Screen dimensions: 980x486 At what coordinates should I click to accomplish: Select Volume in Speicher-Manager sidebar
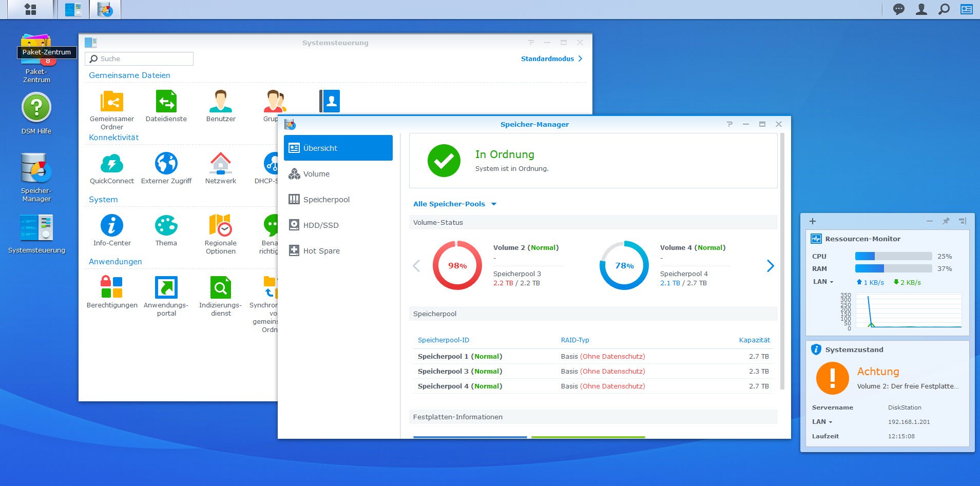(x=338, y=174)
